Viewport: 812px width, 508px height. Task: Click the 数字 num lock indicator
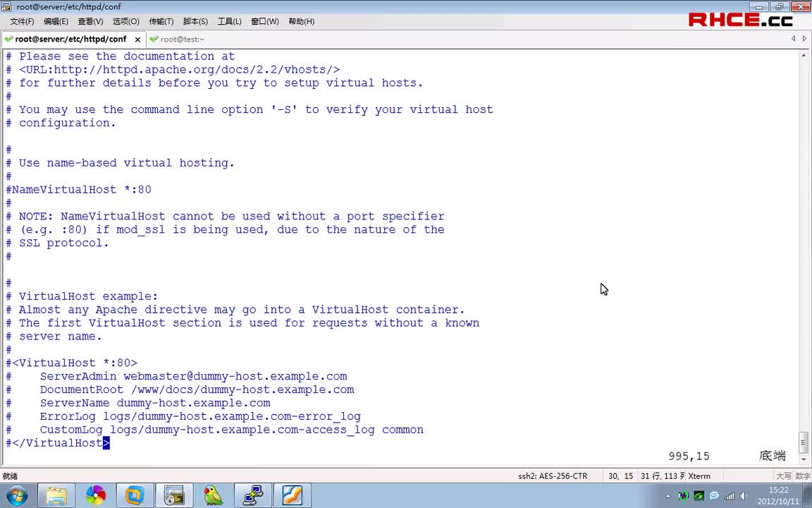[803, 476]
